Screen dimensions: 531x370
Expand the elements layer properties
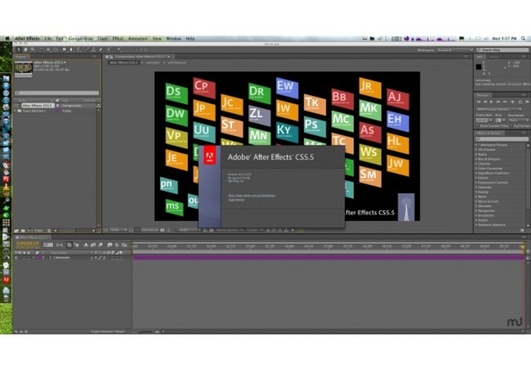(x=34, y=258)
